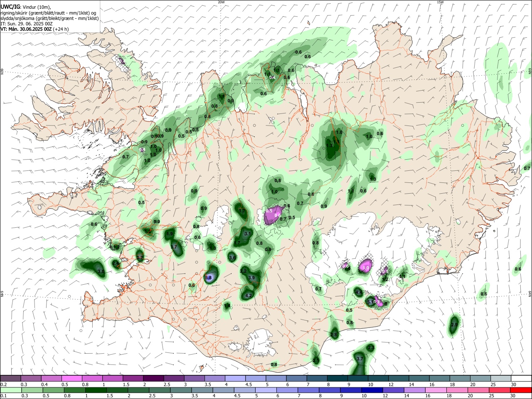532x399 pixels.
Task: Select the 15W longitude label
Action: pos(440,2)
